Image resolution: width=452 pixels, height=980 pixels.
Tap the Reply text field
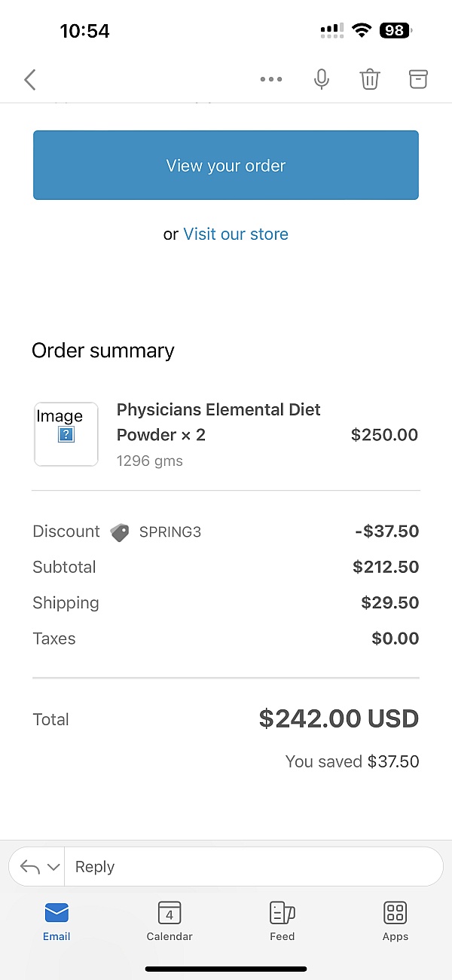[252, 867]
